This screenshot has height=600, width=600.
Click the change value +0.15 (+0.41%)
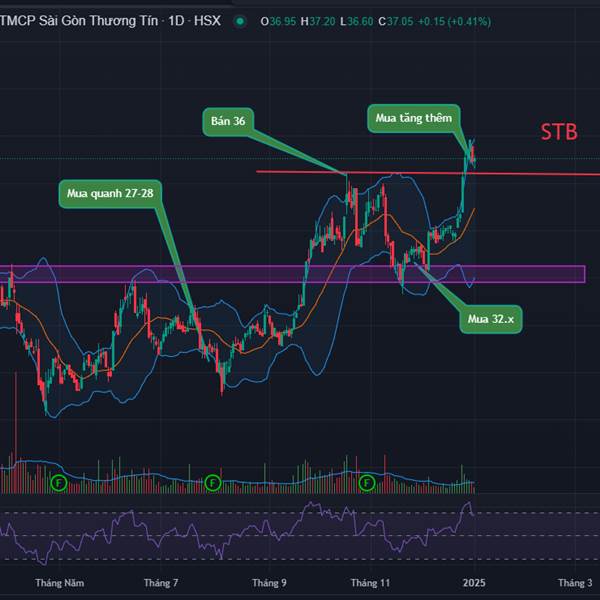(454, 21)
